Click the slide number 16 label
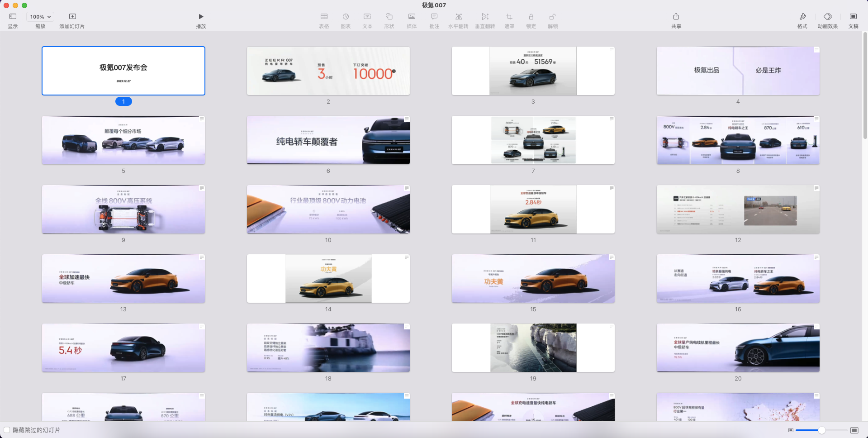The width and height of the screenshot is (868, 438). tap(738, 309)
